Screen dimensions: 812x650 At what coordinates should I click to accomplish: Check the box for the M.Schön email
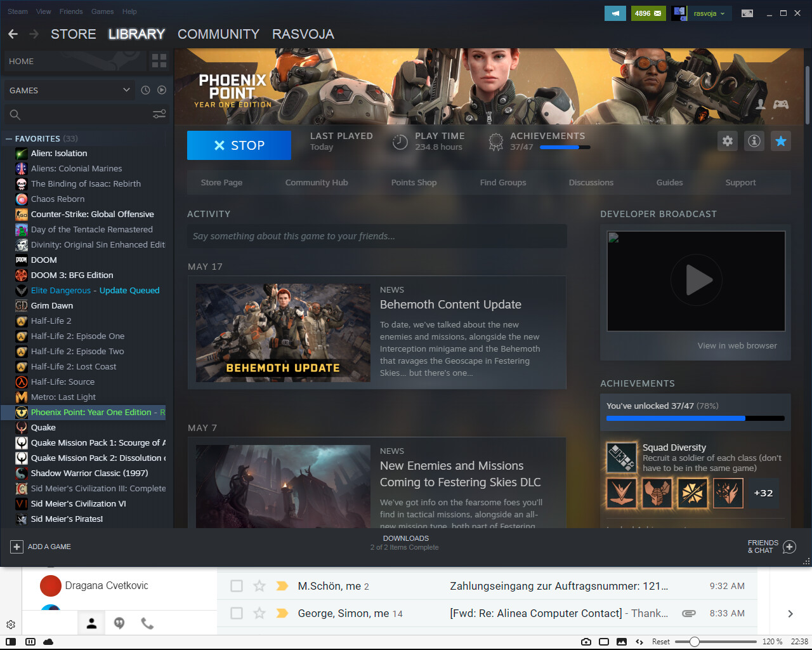tap(237, 586)
